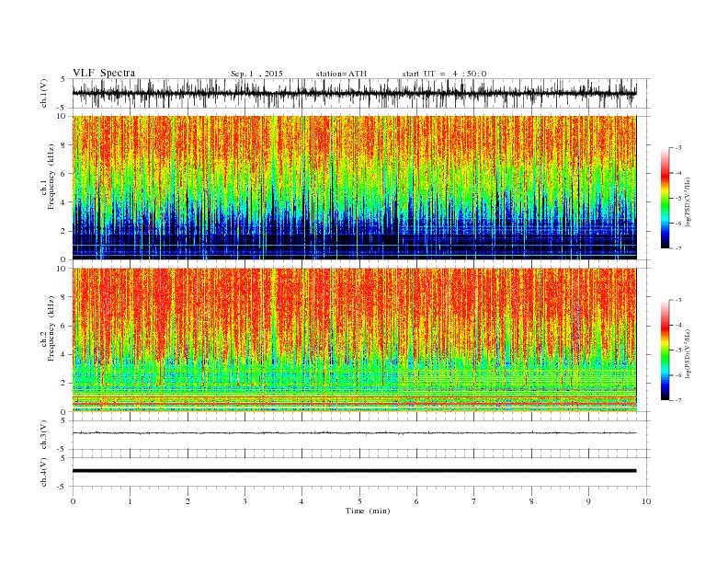728x563 pixels.
Task: Click the 'ch.4(V)' axis label
Action: coord(44,472)
